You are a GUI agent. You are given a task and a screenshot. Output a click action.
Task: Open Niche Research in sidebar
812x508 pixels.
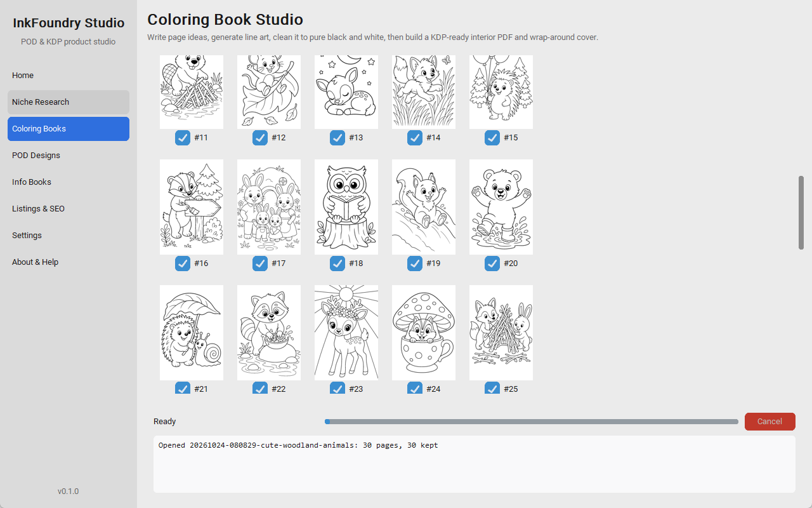69,102
